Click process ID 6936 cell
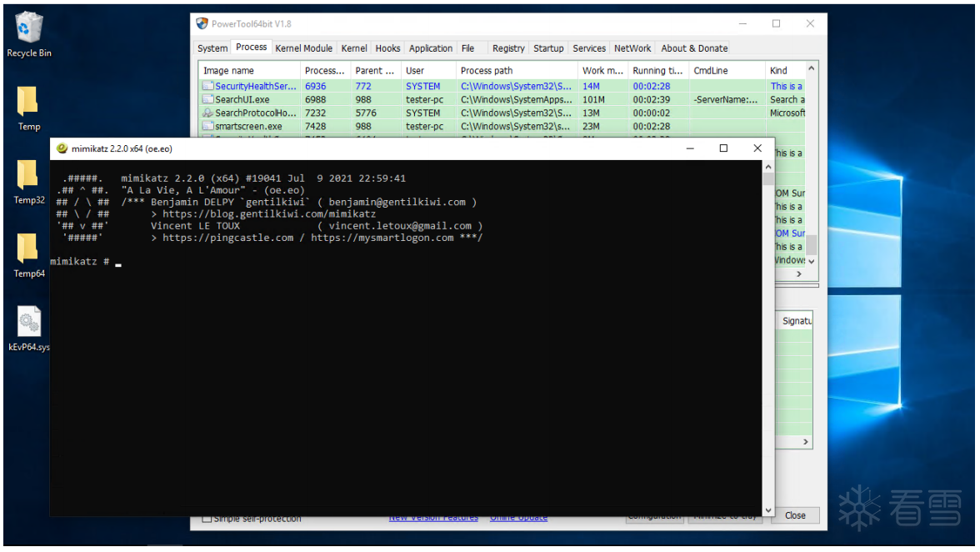Viewport: 980px width, 552px height. [316, 86]
